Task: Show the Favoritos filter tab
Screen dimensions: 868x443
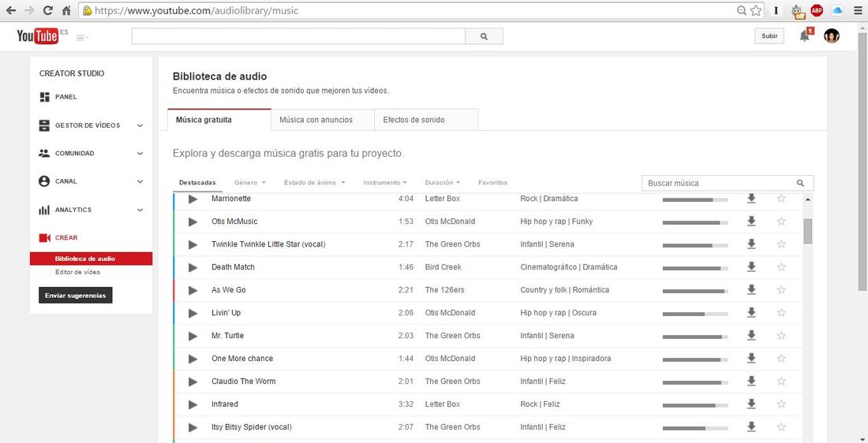Action: pos(492,183)
